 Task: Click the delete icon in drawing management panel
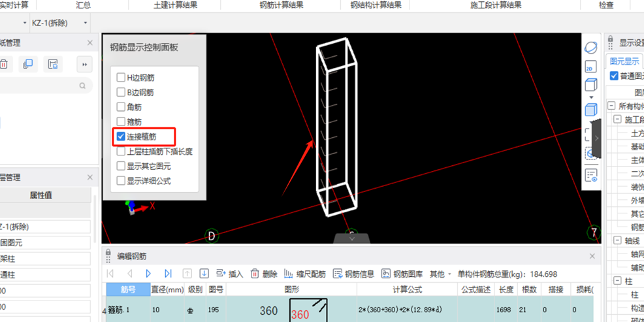tap(3, 64)
